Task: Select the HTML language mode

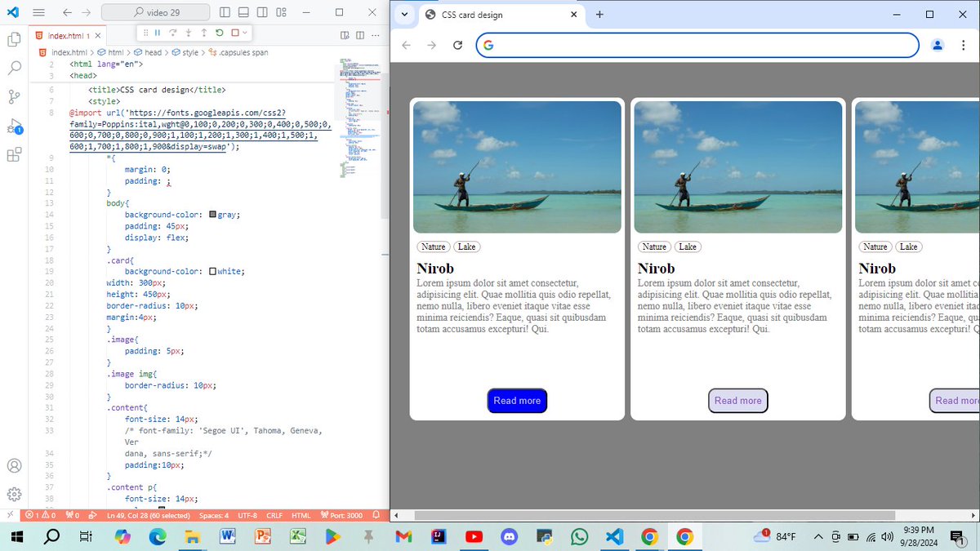Action: [x=301, y=515]
